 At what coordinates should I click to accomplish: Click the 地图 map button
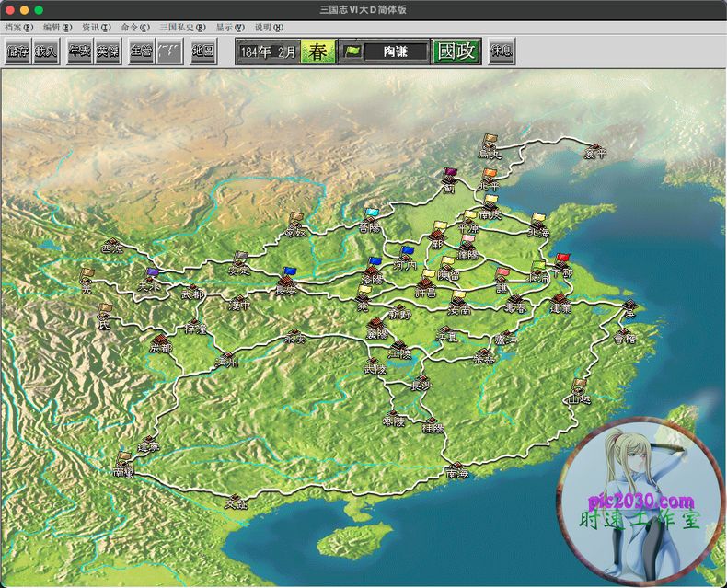pyautogui.click(x=203, y=51)
